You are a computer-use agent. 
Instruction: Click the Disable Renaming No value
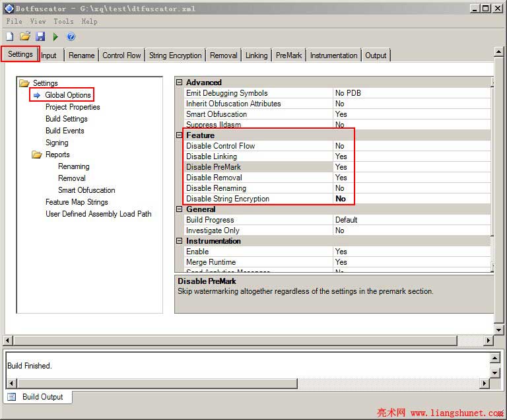(x=412, y=188)
